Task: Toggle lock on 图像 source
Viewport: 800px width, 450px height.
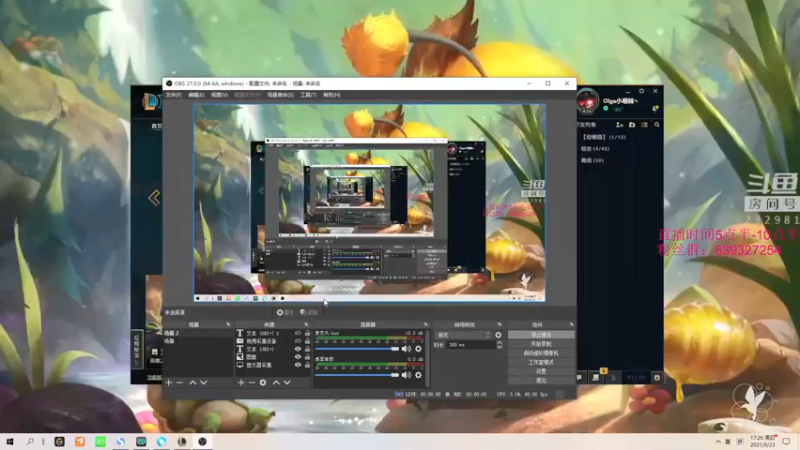Action: [307, 357]
